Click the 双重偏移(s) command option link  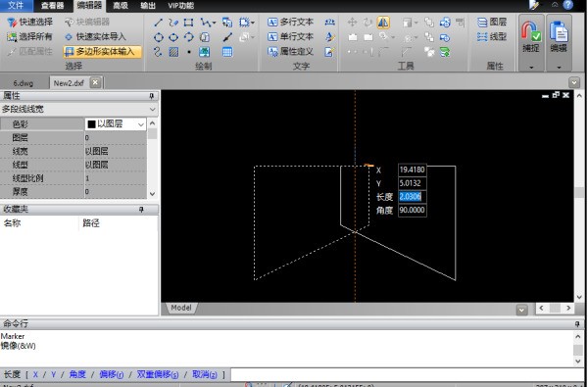[158, 374]
